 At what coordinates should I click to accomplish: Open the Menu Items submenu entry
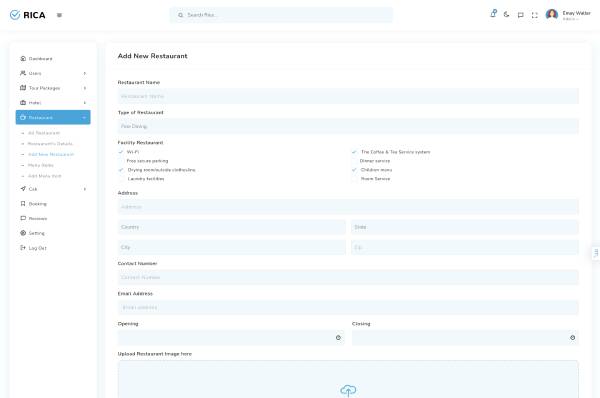click(41, 165)
